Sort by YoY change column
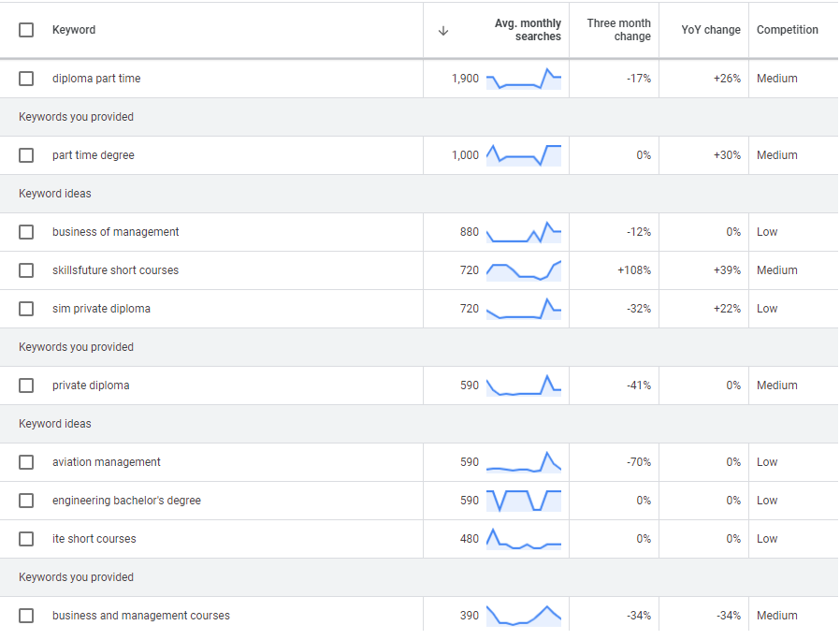This screenshot has height=640, width=840. tap(710, 30)
